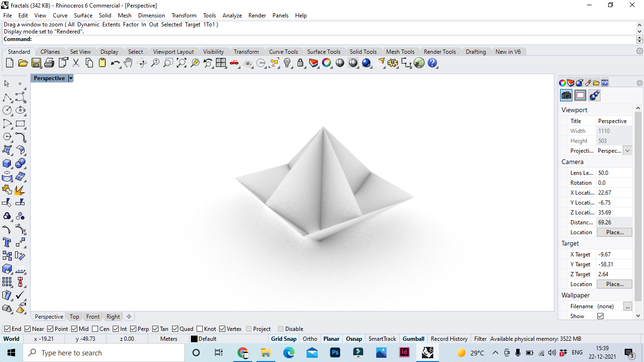Open the Help question mark icon
This screenshot has height=362, width=644.
432,63
